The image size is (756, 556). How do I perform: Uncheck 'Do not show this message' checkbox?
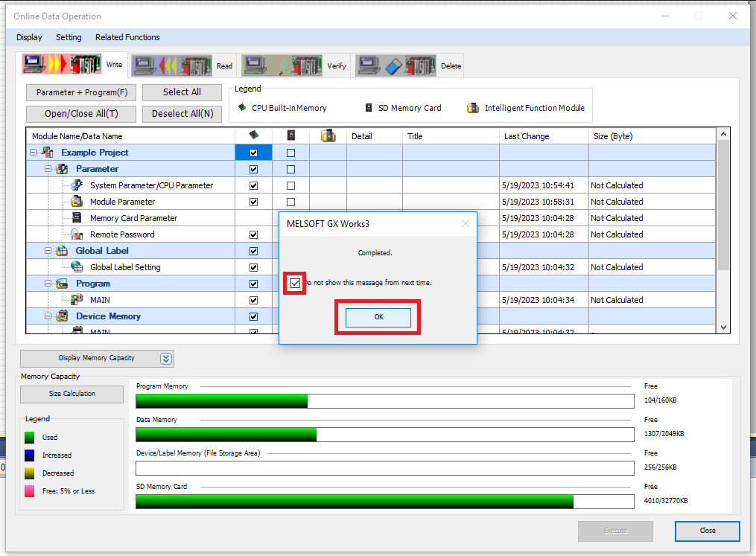pos(296,283)
